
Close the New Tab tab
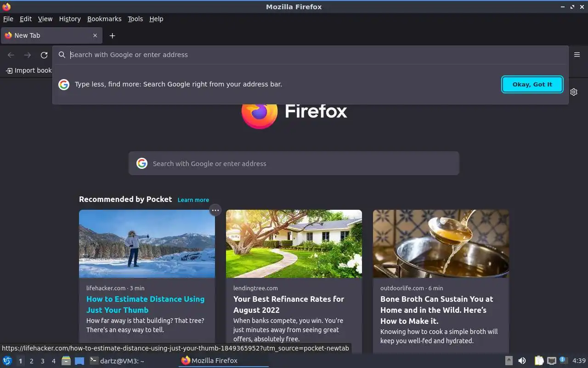click(x=95, y=35)
